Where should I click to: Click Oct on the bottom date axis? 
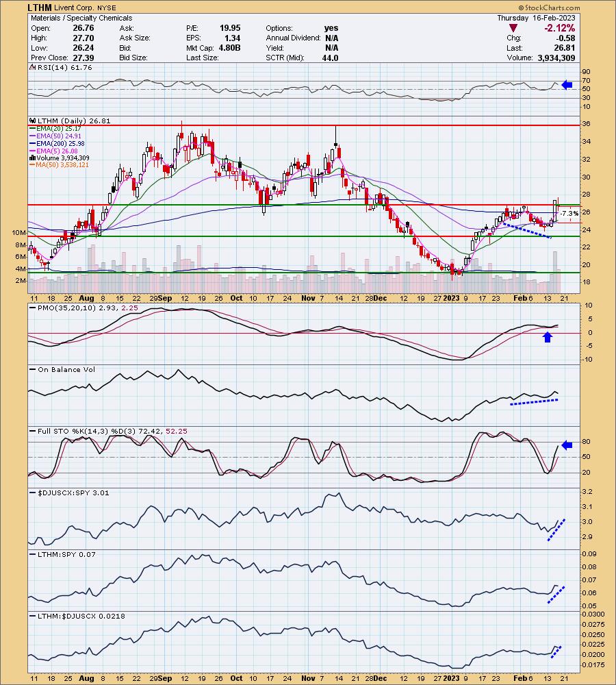click(236, 678)
